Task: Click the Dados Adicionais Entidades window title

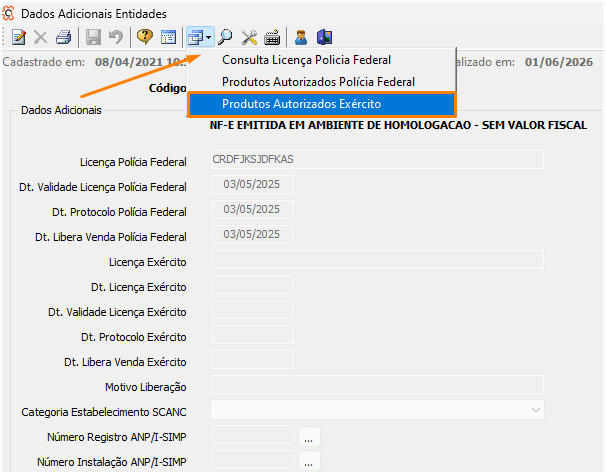Action: coord(94,14)
